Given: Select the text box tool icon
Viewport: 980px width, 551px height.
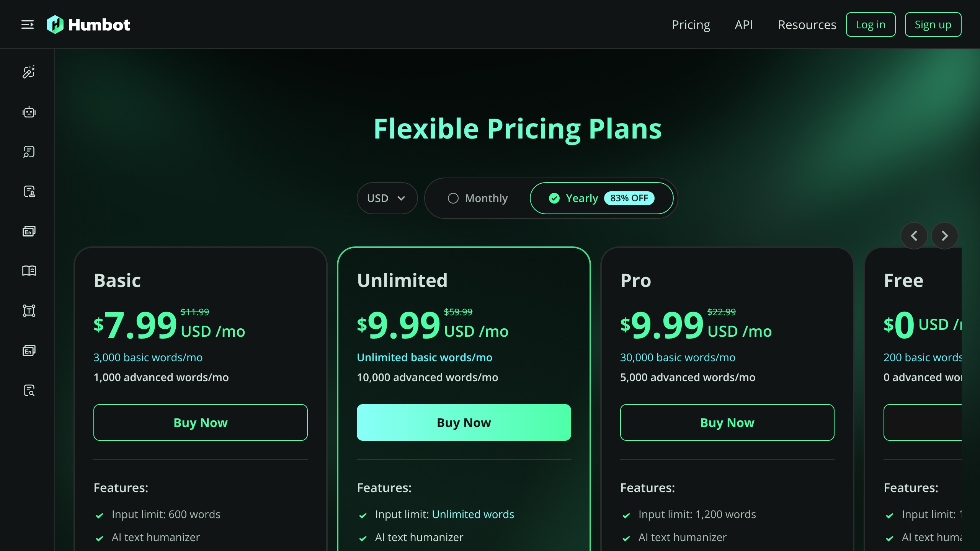Looking at the screenshot, I should coord(29,310).
